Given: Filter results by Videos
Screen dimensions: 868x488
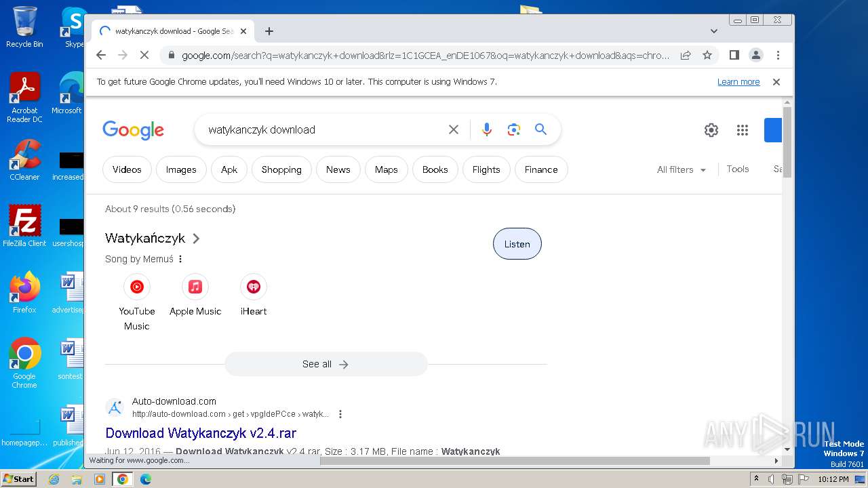Looking at the screenshot, I should point(127,169).
